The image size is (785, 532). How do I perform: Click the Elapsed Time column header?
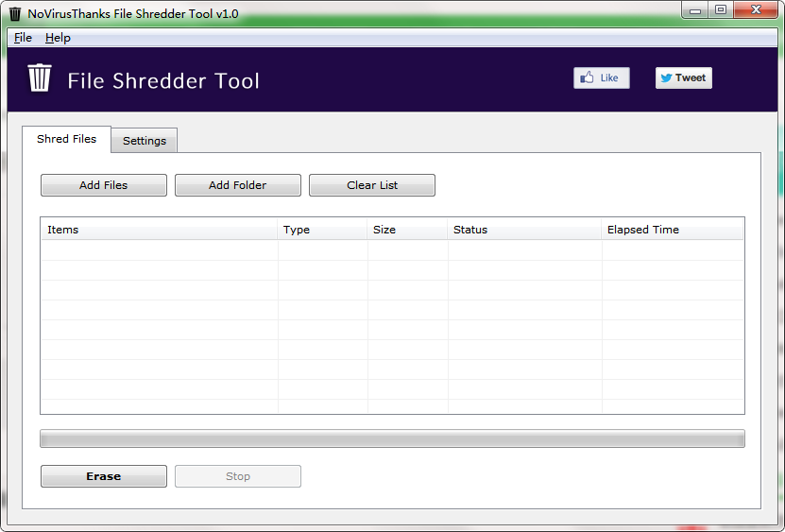click(x=673, y=230)
